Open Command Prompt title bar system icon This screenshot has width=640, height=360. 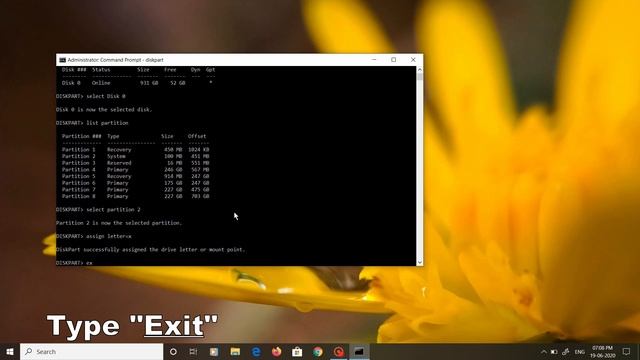click(62, 60)
